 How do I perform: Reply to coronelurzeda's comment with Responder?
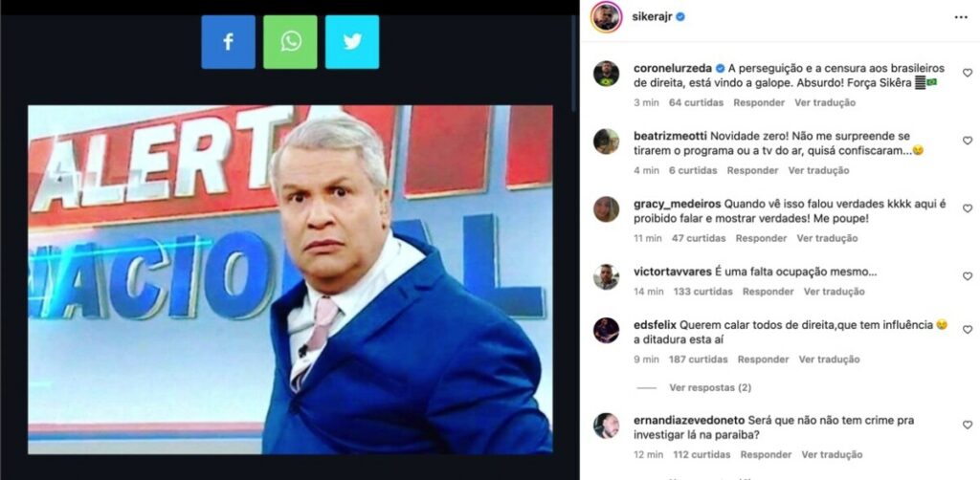coord(759,102)
